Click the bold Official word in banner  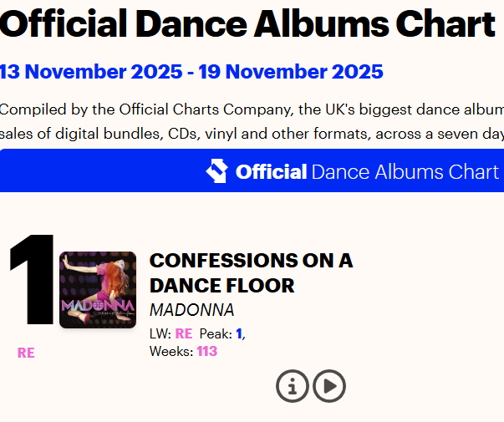point(271,172)
